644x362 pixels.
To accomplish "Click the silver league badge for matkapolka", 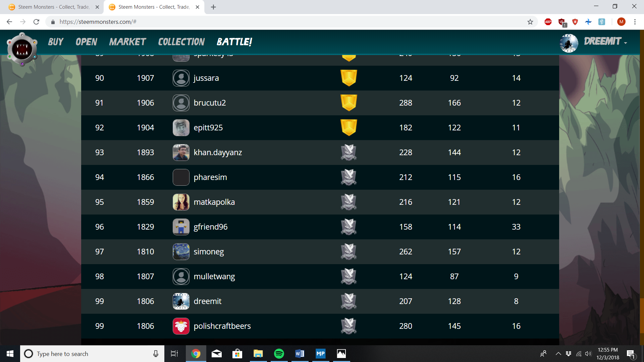I will pyautogui.click(x=349, y=202).
